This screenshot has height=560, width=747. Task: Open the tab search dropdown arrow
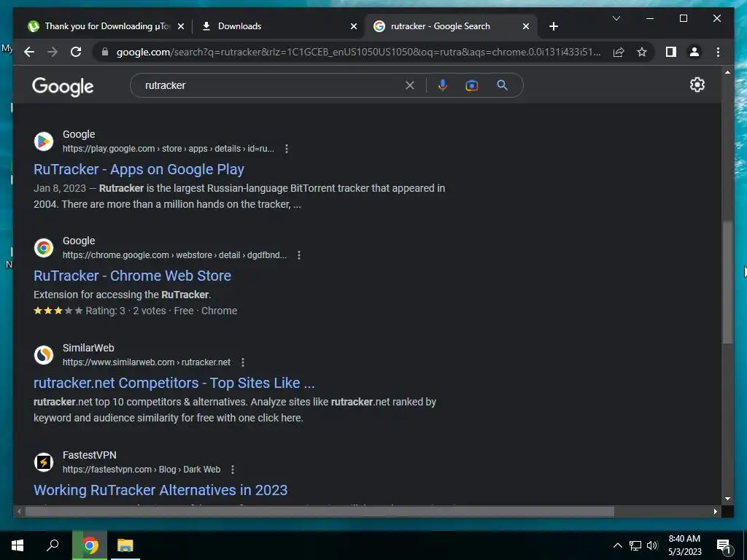coord(616,18)
